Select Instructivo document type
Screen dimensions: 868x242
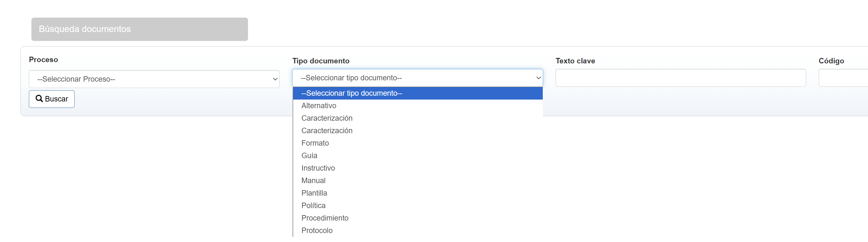pyautogui.click(x=417, y=168)
